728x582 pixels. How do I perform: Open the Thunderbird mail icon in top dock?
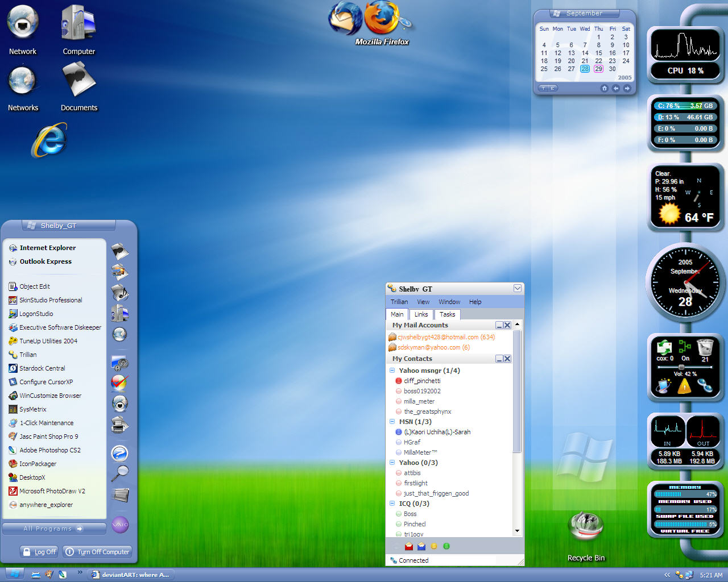pos(345,18)
